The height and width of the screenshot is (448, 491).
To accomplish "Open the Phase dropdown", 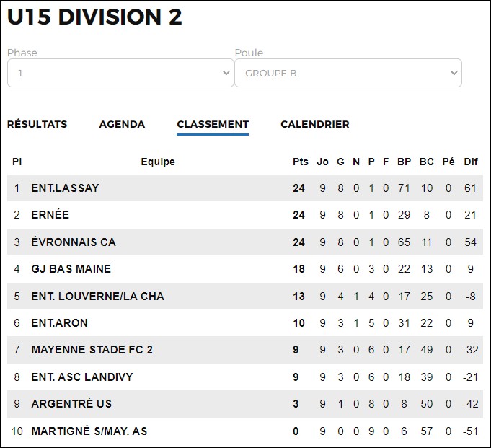I will 120,73.
